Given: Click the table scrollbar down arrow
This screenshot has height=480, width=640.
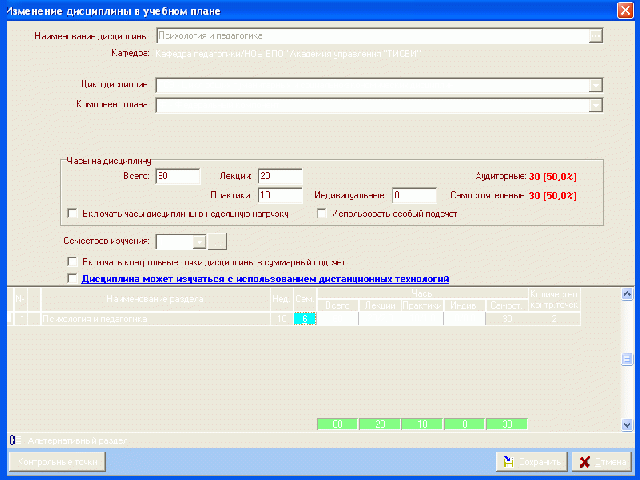Looking at the screenshot, I should pyautogui.click(x=627, y=423).
